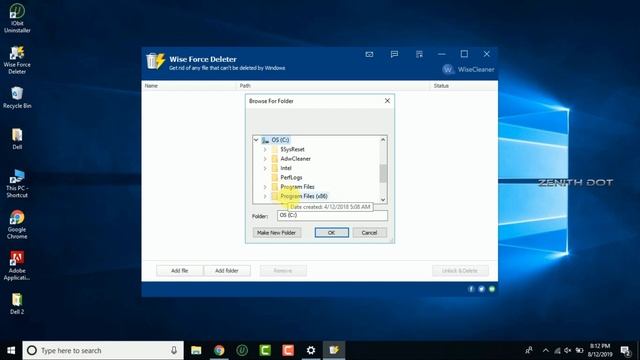The height and width of the screenshot is (360, 640).
Task: Click the scroll down arrow in folder tree
Action: coord(383,200)
